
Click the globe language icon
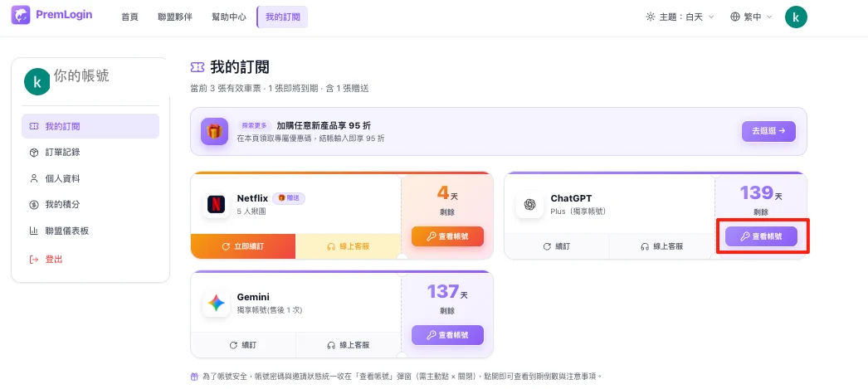pyautogui.click(x=735, y=17)
